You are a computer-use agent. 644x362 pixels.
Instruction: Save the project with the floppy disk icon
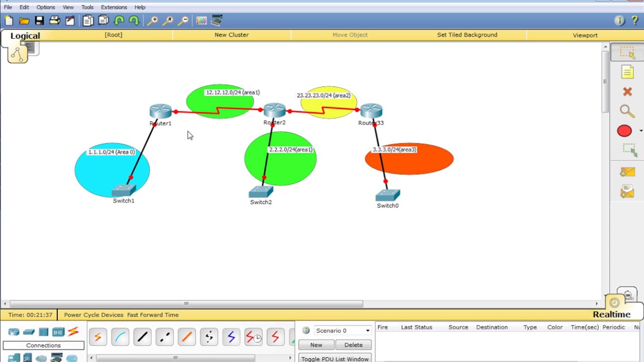pos(39,21)
